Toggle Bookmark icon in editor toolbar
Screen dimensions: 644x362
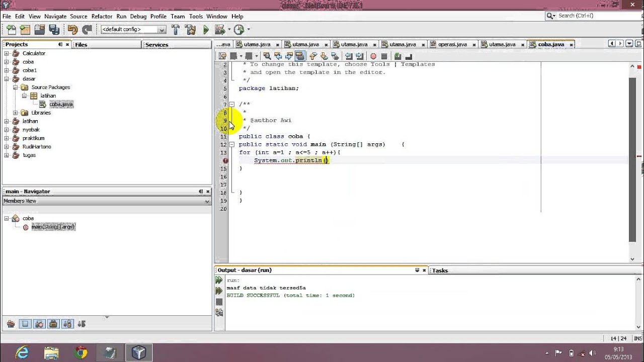(335, 56)
